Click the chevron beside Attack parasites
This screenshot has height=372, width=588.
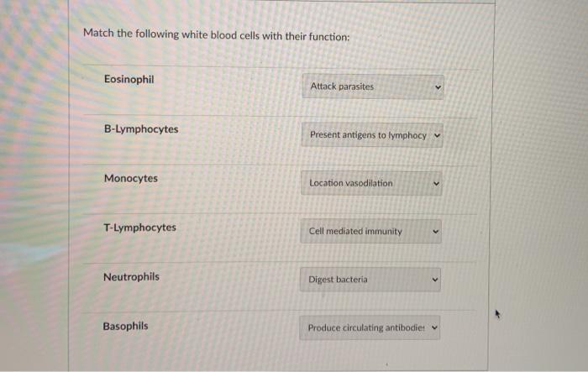[x=438, y=87]
